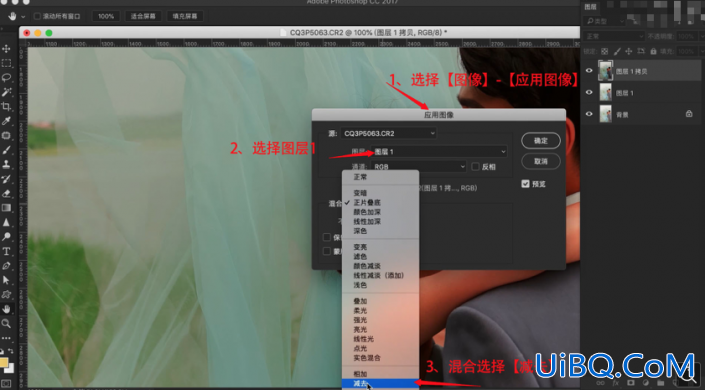
Task: Choose 柔光 from the blending menu
Action: 380,310
